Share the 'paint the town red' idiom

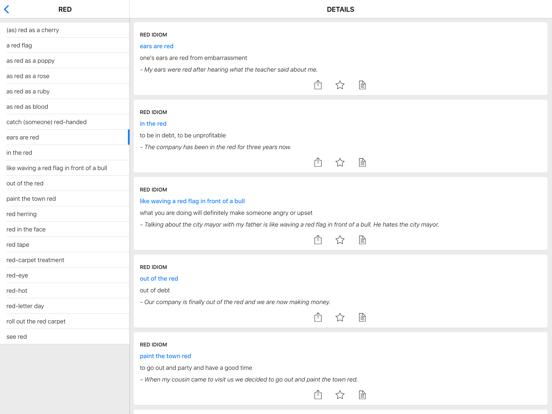tap(318, 395)
